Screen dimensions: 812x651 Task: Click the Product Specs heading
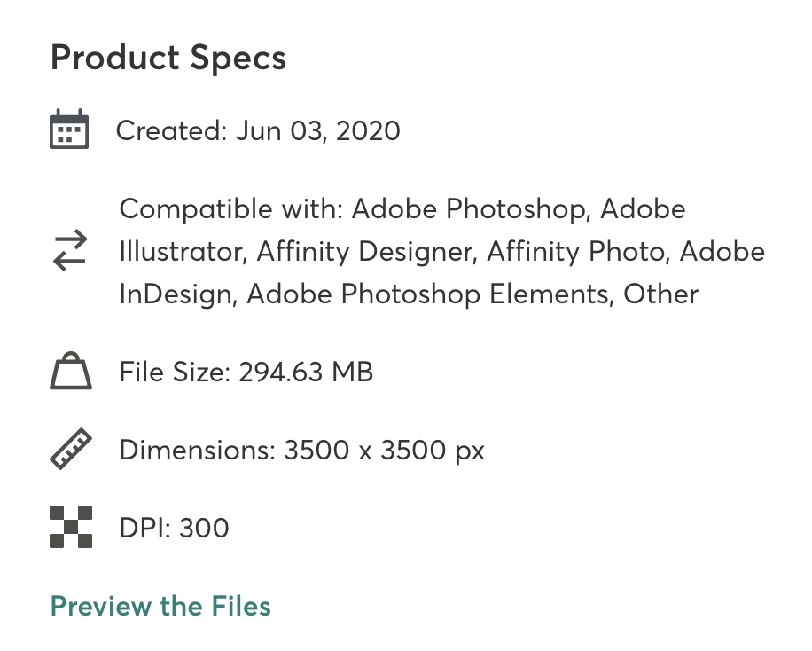pyautogui.click(x=168, y=58)
